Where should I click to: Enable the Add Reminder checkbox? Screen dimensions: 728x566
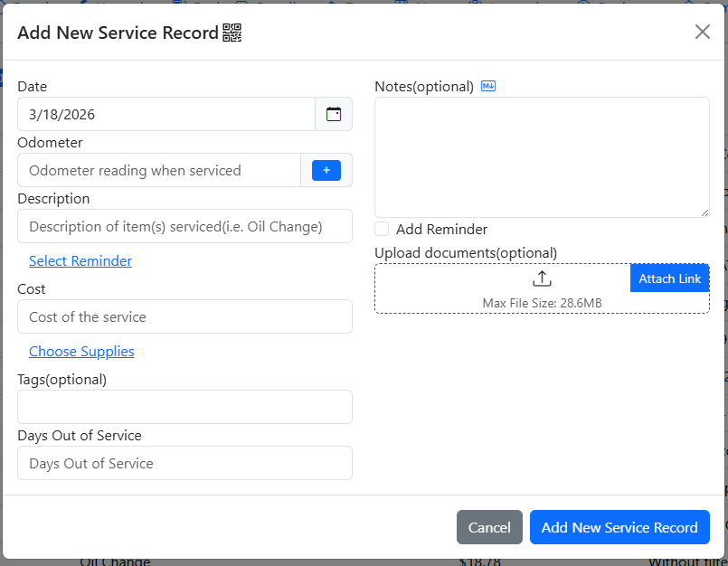point(383,230)
